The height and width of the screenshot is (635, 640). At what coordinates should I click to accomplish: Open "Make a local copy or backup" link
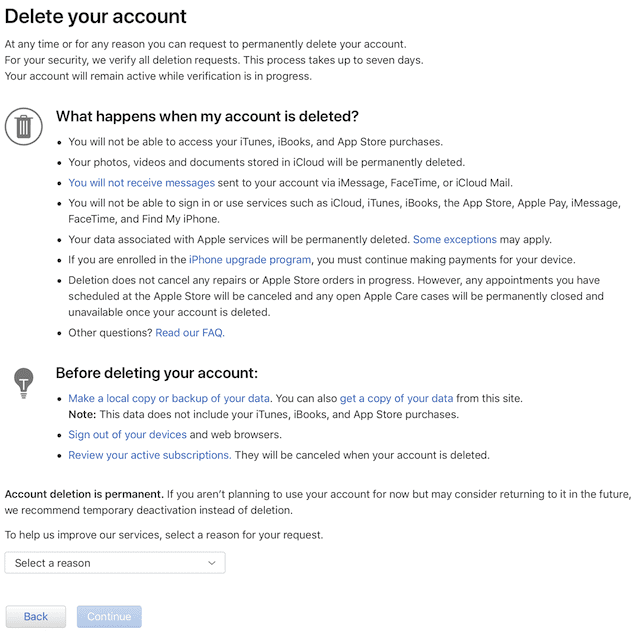point(170,398)
